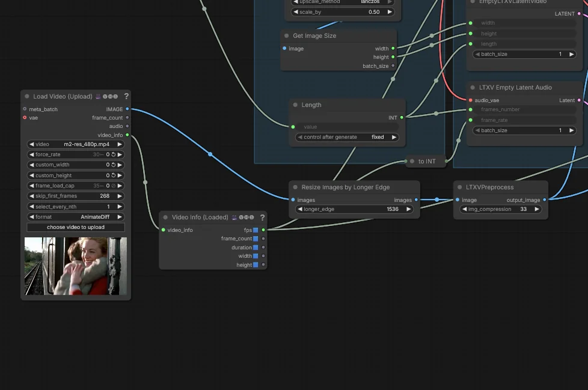This screenshot has height=390, width=588.
Task: Collapse the LTXVPreprocess node via its dot
Action: pos(460,187)
